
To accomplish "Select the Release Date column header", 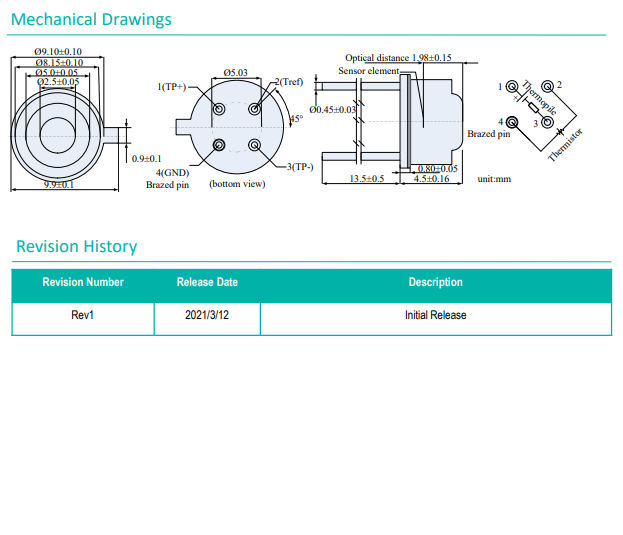I will pyautogui.click(x=207, y=282).
